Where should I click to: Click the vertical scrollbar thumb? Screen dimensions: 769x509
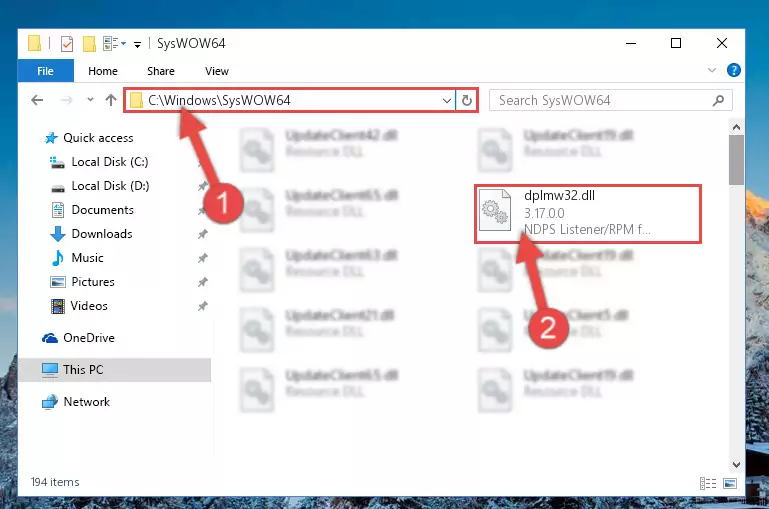click(x=736, y=160)
